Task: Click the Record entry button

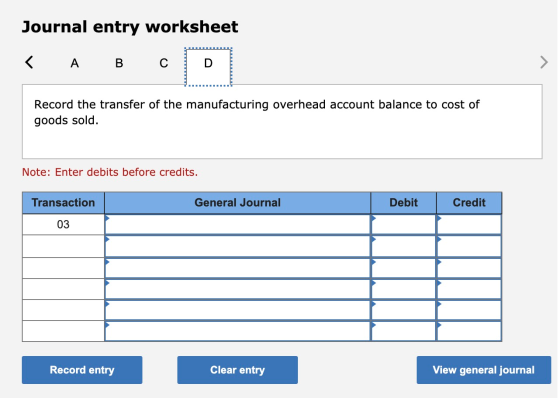Action: coord(82,370)
